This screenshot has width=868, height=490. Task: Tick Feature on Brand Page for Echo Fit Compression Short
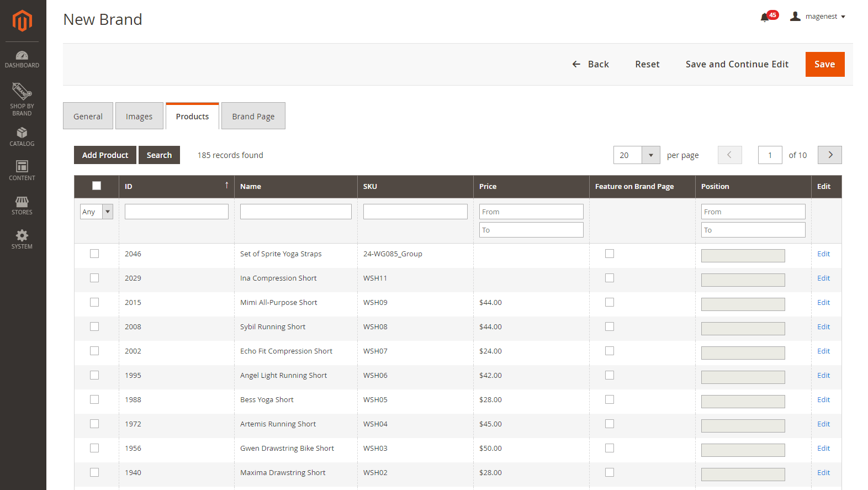pyautogui.click(x=610, y=351)
